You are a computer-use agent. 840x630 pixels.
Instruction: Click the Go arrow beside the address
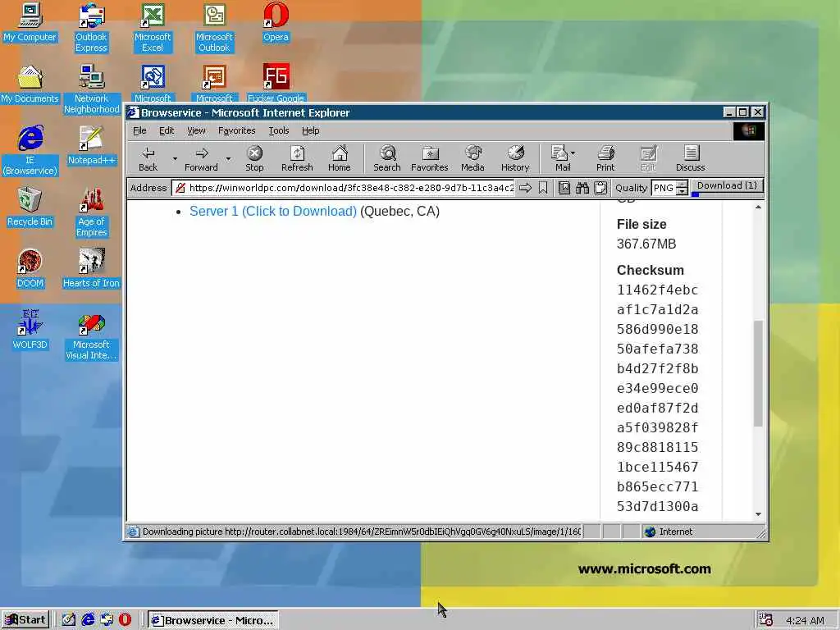pos(526,188)
